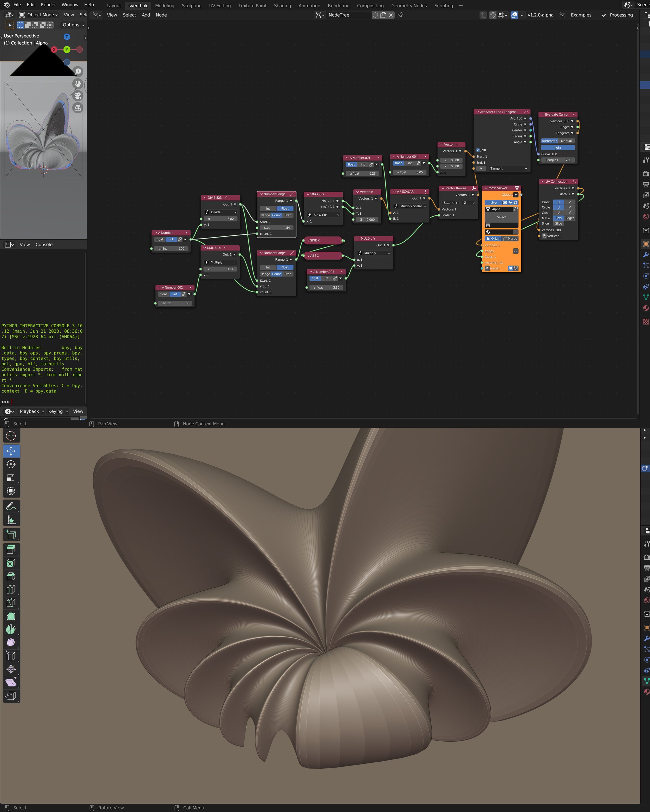Open the Render menu
650x812 pixels.
point(48,4)
